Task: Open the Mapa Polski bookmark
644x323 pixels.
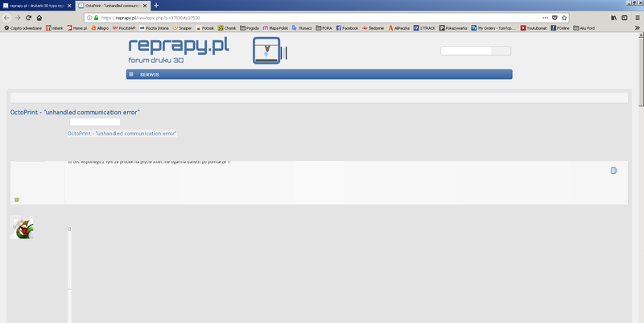Action: pos(275,28)
